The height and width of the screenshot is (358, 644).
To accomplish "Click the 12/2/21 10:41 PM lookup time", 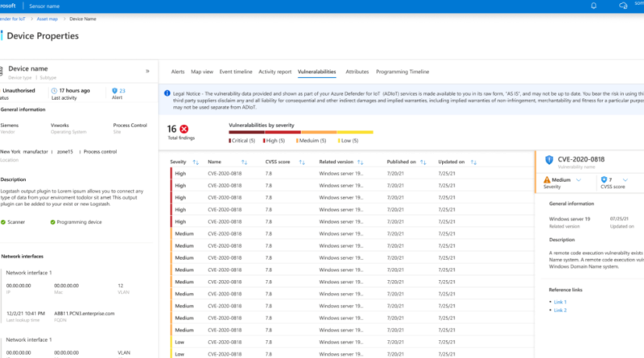I will [26, 313].
